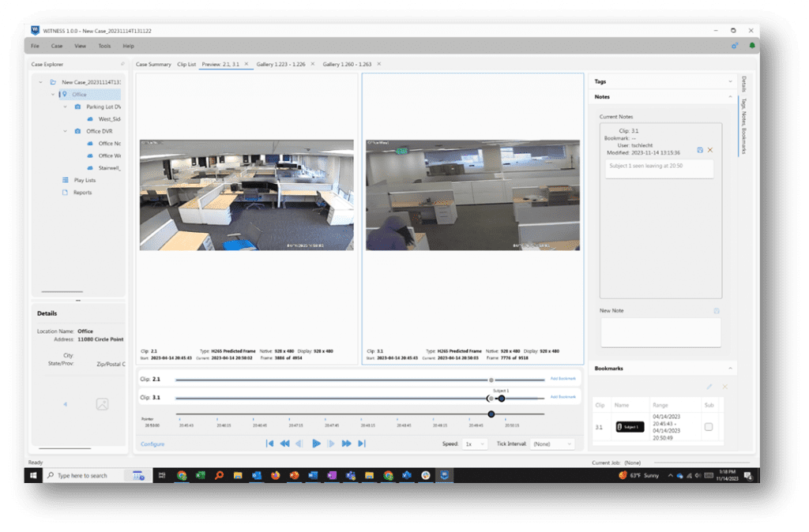Switch to the Clip List tab
Viewport: 809px width, 532px height.
click(x=187, y=64)
